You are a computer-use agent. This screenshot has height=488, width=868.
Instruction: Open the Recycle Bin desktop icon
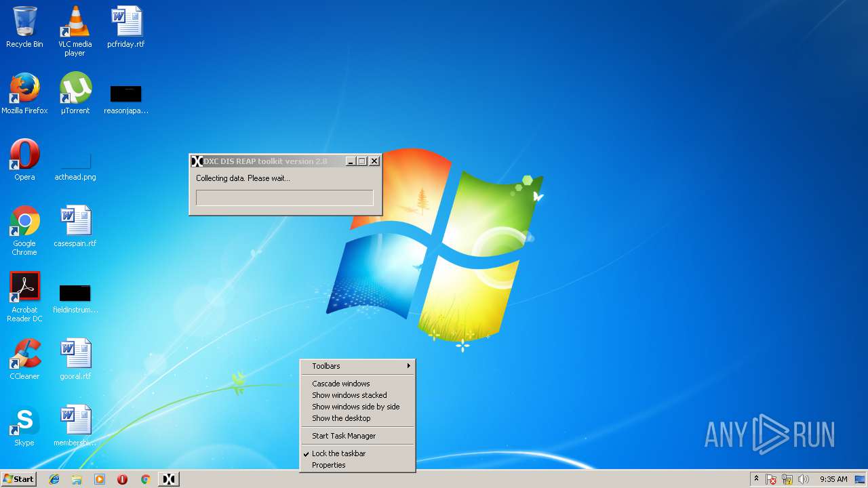tap(24, 27)
